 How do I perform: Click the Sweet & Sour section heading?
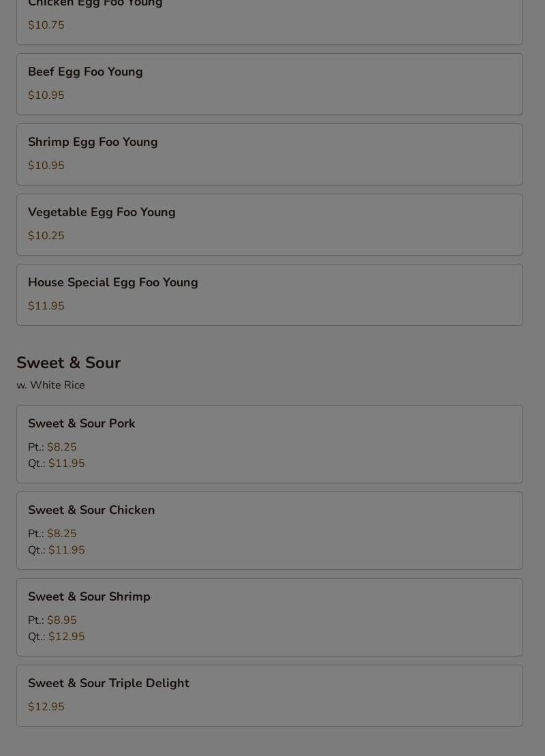pos(68,363)
